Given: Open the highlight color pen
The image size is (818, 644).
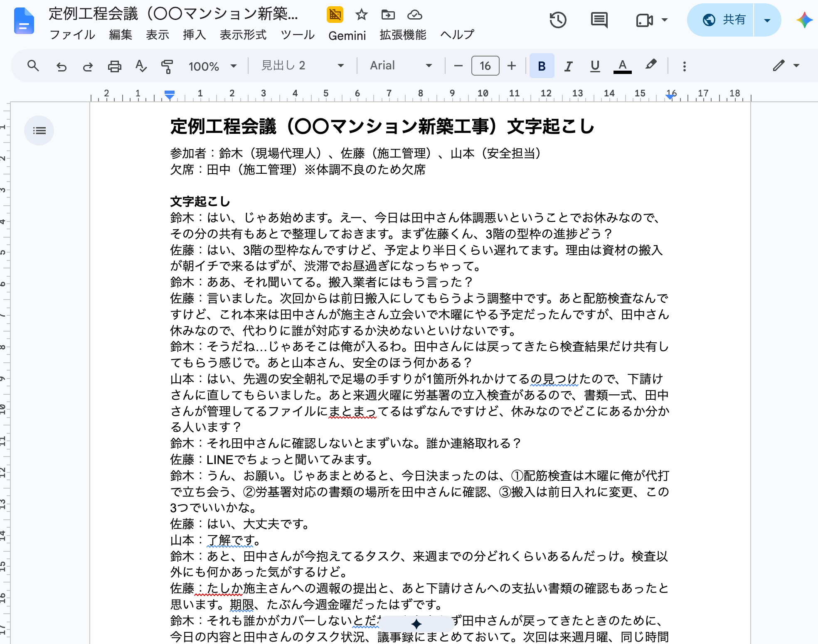Looking at the screenshot, I should coord(650,65).
